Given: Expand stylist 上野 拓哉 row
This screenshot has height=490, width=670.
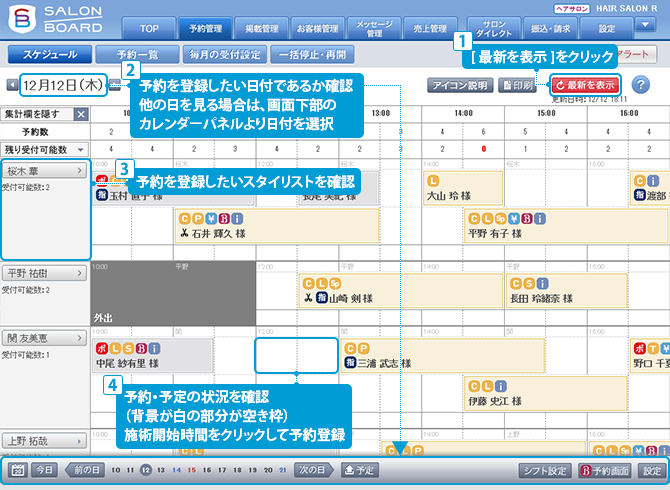Looking at the screenshot, I should [x=44, y=441].
